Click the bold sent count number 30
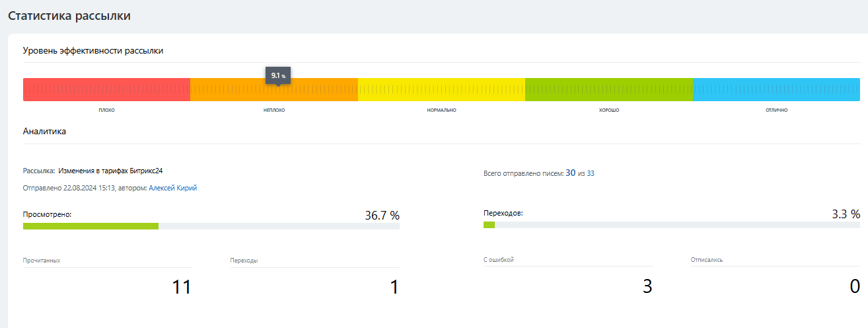 pyautogui.click(x=571, y=173)
